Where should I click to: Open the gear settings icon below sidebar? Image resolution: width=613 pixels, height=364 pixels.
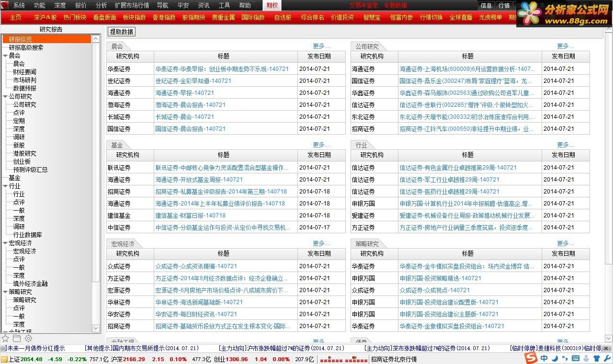[x=28, y=338]
